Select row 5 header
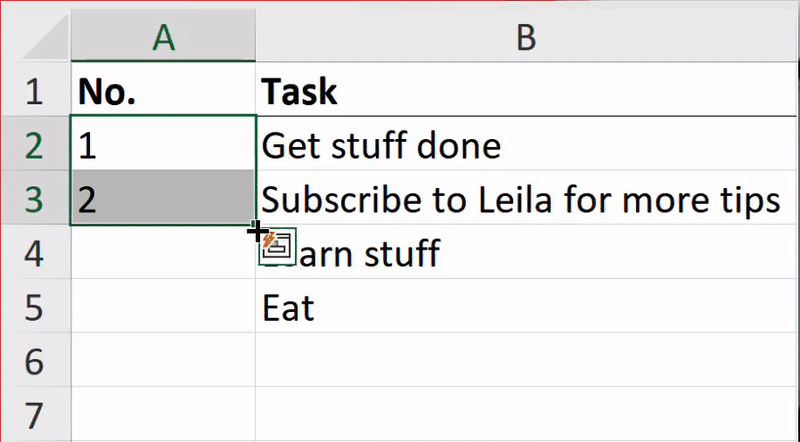 (x=35, y=307)
